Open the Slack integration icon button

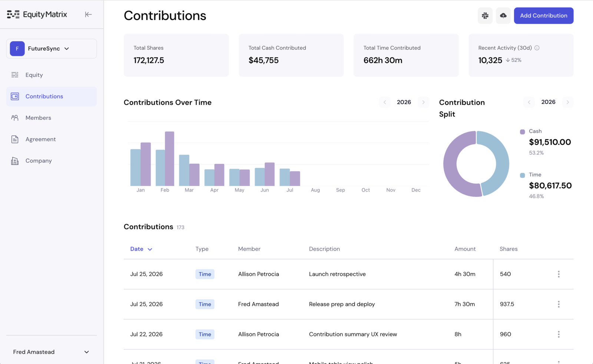[485, 16]
